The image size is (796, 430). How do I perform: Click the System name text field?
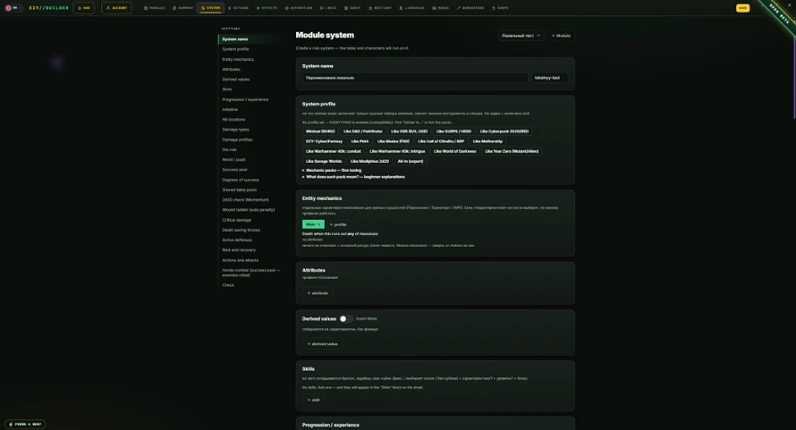click(415, 78)
